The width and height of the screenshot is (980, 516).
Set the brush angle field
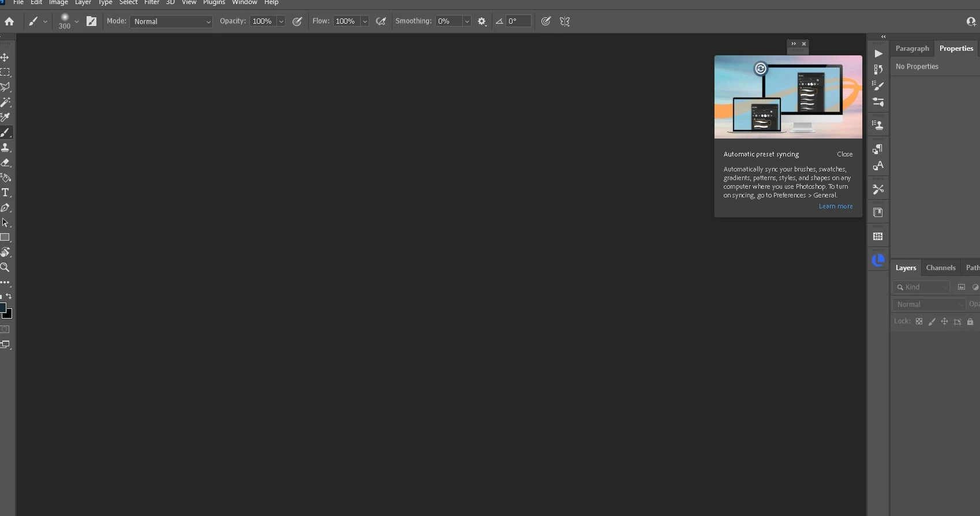tap(518, 21)
